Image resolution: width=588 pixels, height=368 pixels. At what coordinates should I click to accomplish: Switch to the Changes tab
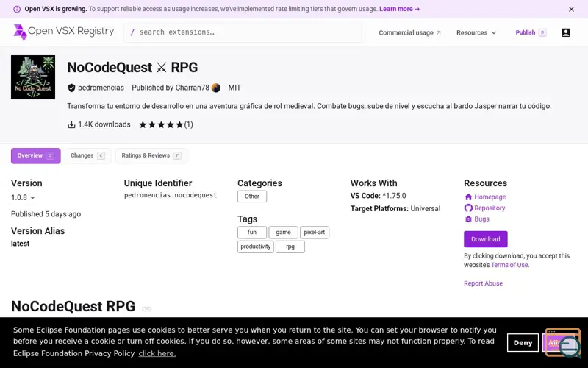click(87, 155)
